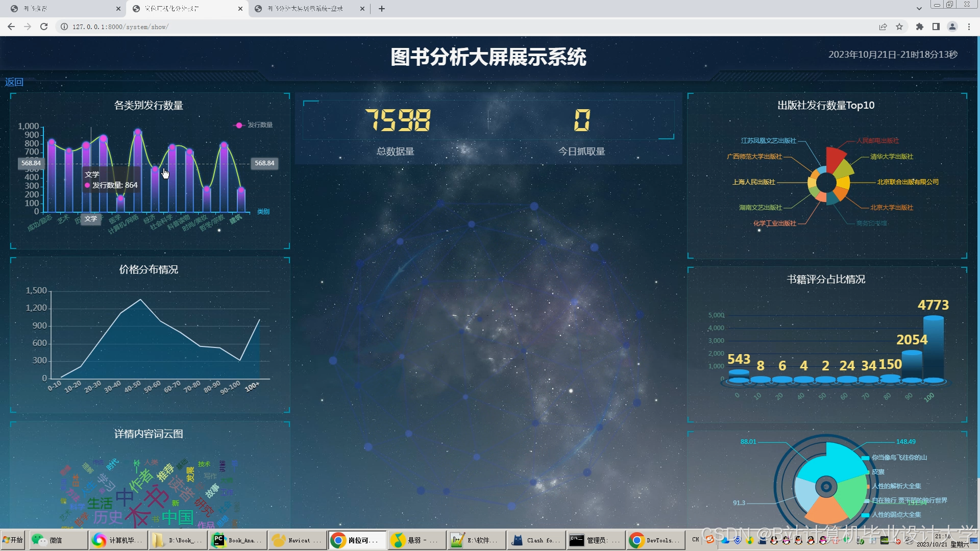
Task: Click the share page icon in the address bar
Action: [x=883, y=27]
